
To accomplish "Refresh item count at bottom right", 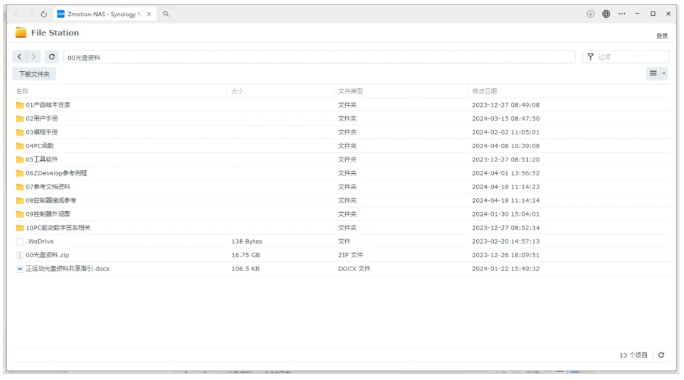I will tap(661, 355).
